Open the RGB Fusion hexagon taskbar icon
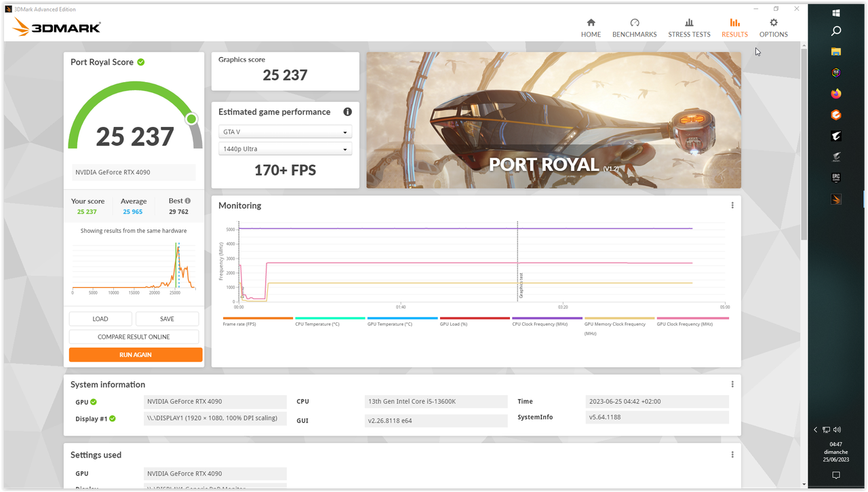The image size is (868, 492). click(x=836, y=73)
